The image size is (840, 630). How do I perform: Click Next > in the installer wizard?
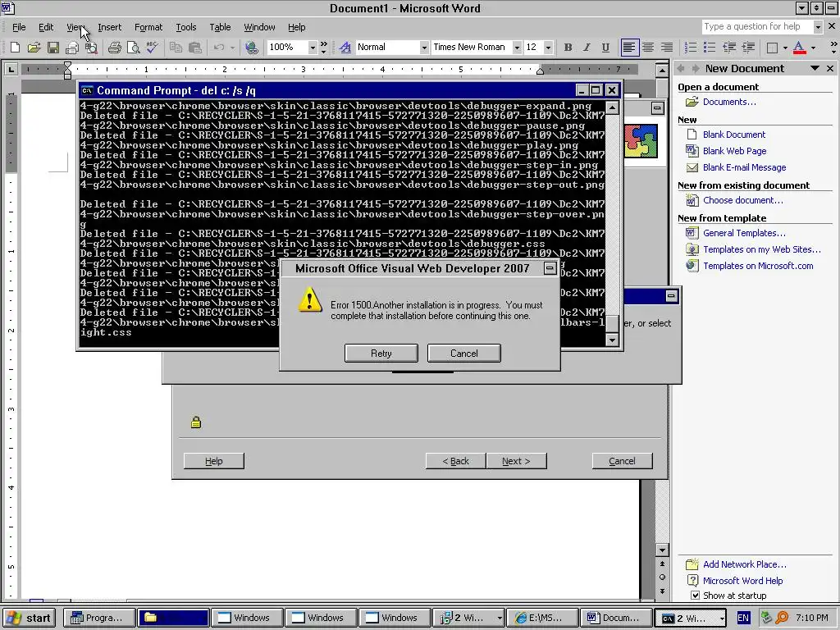click(517, 461)
